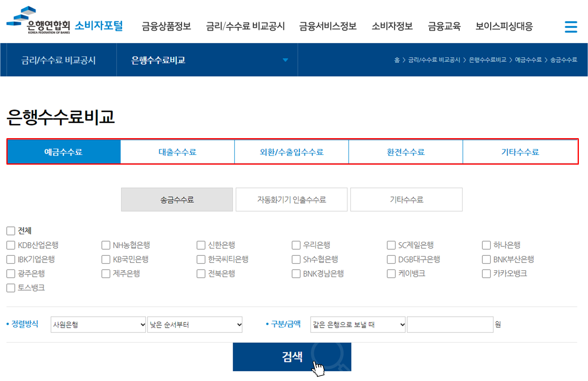588x381 pixels.
Task: Click the 은행수수료비교 breadcrumb link
Action: 488,60
